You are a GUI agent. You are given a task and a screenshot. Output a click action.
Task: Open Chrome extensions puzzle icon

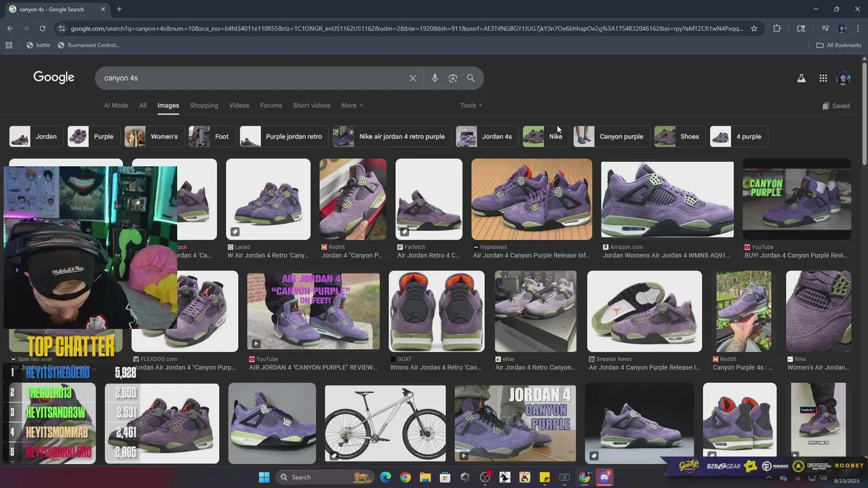[777, 28]
